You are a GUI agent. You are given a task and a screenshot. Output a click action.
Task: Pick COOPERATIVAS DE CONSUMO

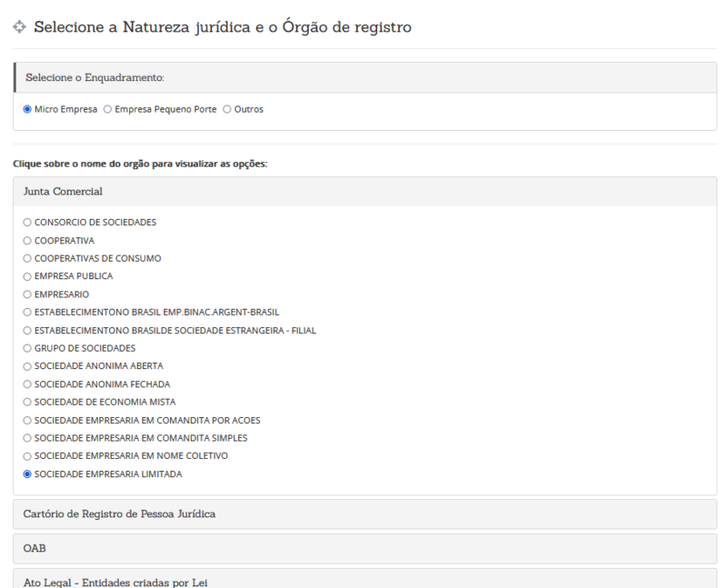click(27, 258)
